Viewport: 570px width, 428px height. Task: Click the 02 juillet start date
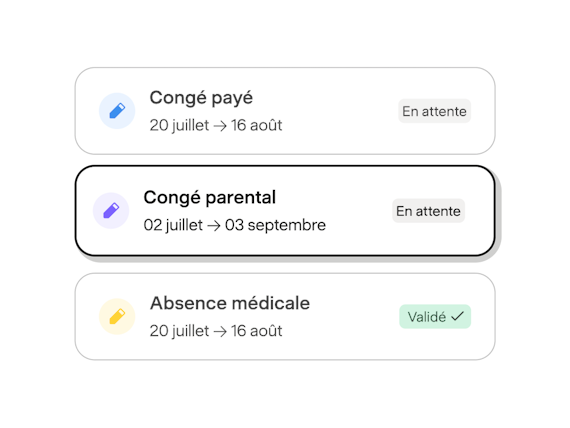coord(173,225)
